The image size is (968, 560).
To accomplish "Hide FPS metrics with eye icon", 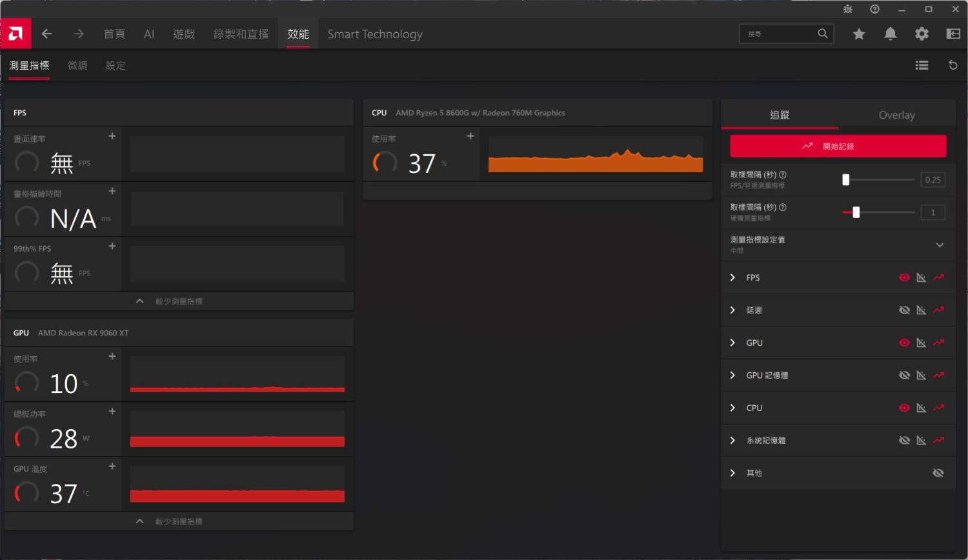I will point(904,277).
